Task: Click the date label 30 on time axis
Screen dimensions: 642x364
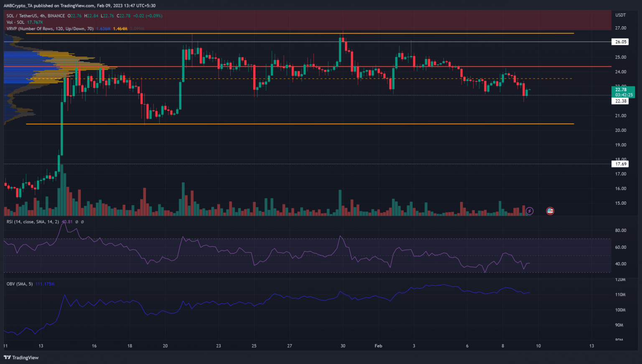Action: pyautogui.click(x=343, y=346)
